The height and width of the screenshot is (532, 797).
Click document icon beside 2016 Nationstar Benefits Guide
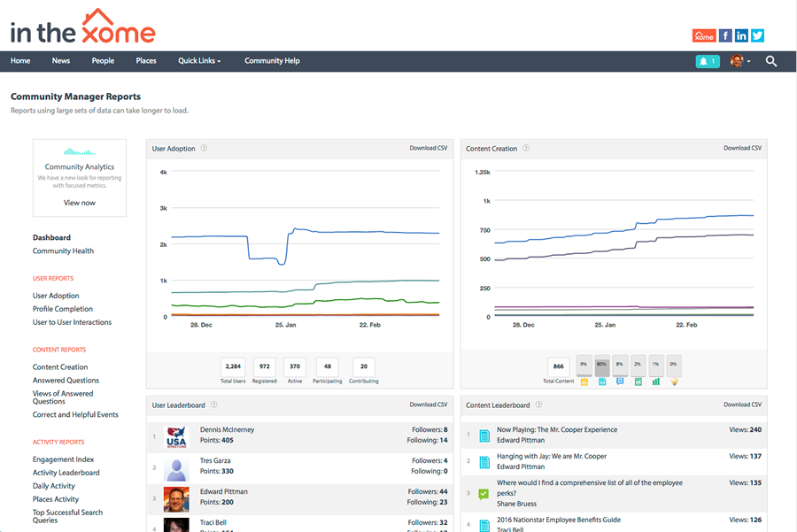(484, 526)
